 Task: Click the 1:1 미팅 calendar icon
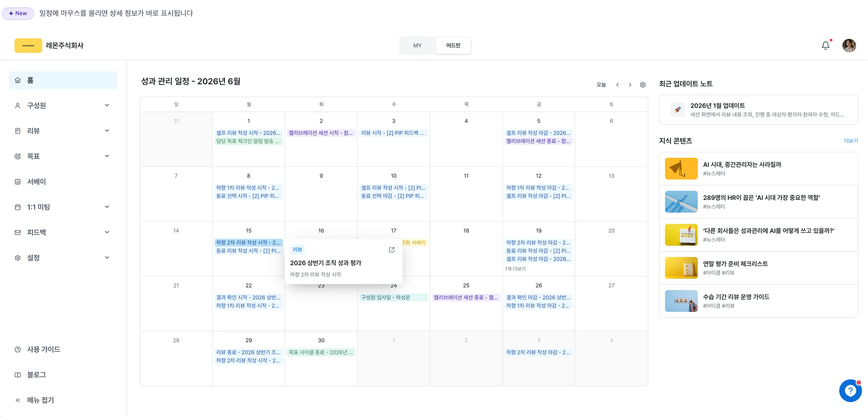[18, 207]
